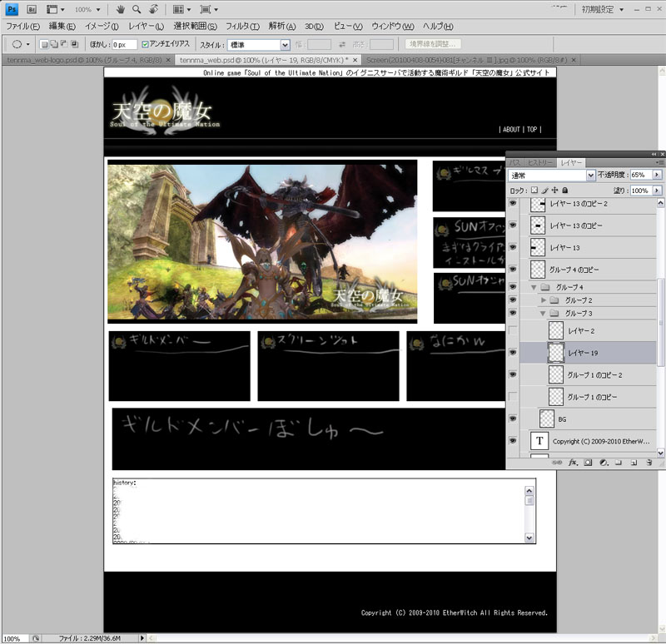Click the lock position move icon
The width and height of the screenshot is (666, 644).
point(554,191)
